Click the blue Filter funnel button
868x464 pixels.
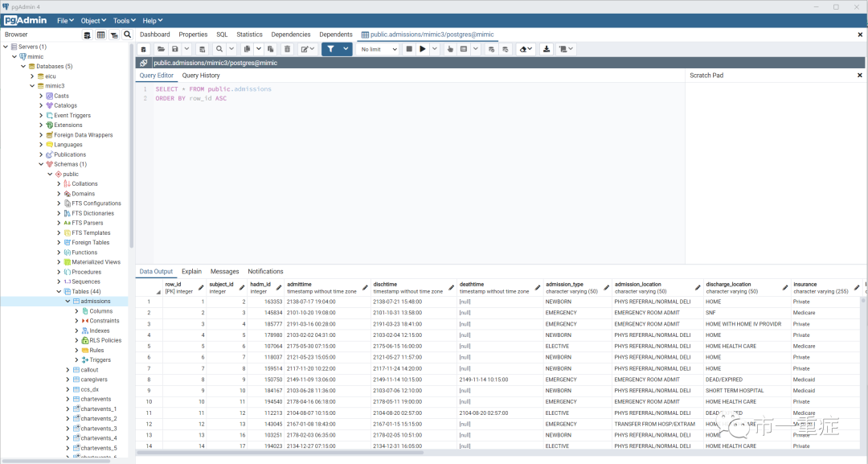pos(330,49)
